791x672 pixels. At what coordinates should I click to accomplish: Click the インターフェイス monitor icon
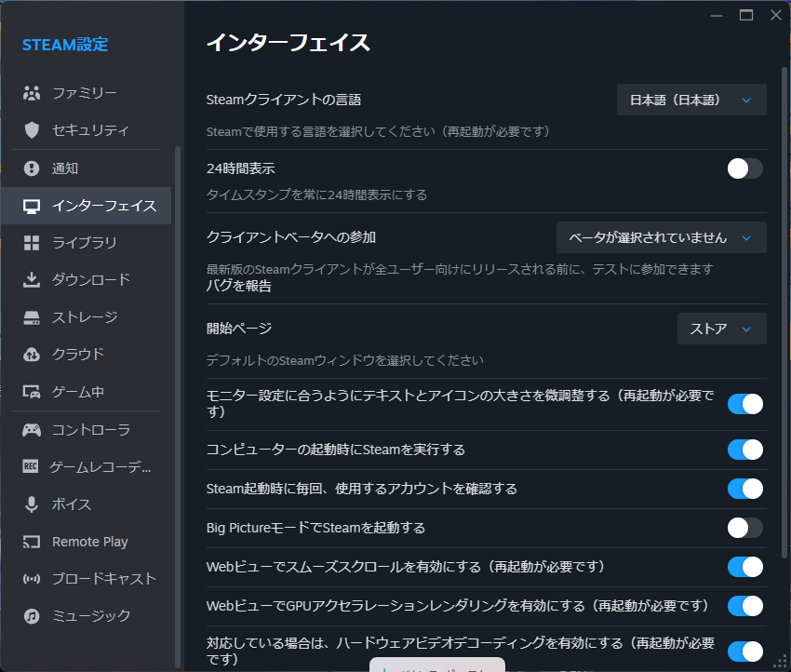tap(32, 206)
